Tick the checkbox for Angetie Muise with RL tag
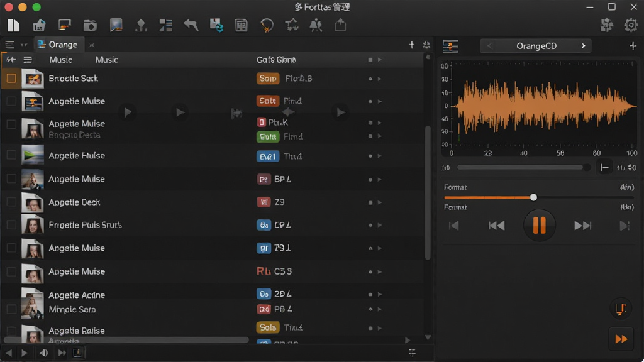The height and width of the screenshot is (362, 644). tap(11, 271)
